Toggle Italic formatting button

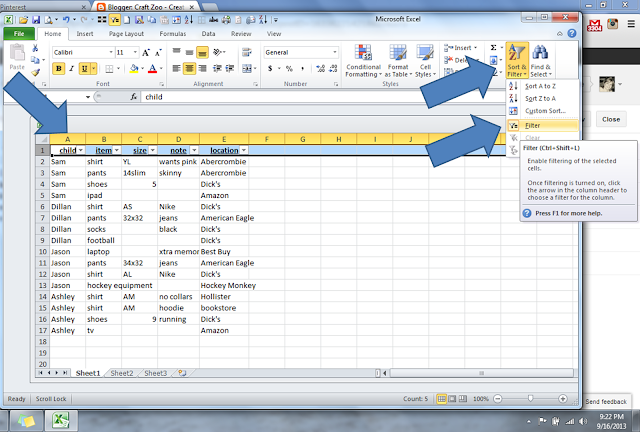(x=71, y=68)
